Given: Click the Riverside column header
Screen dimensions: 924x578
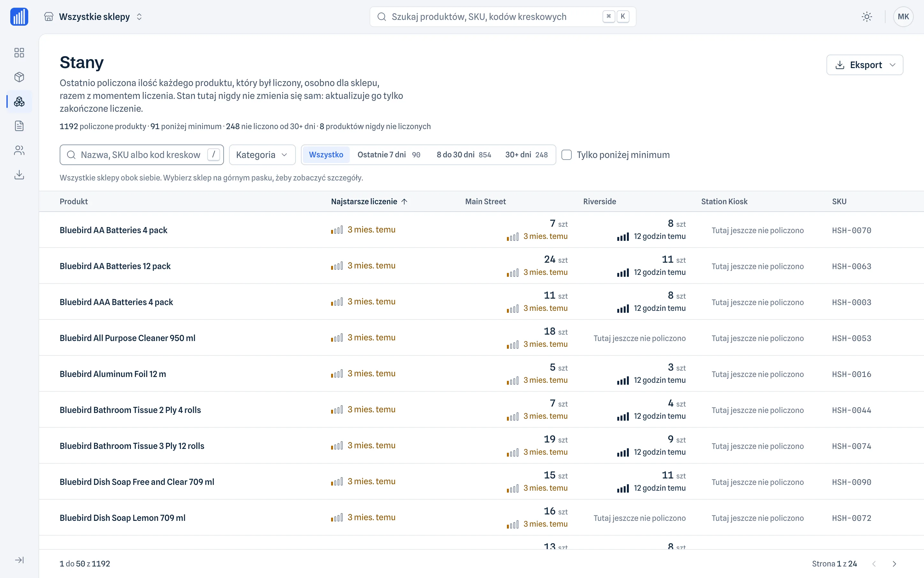Looking at the screenshot, I should tap(599, 201).
